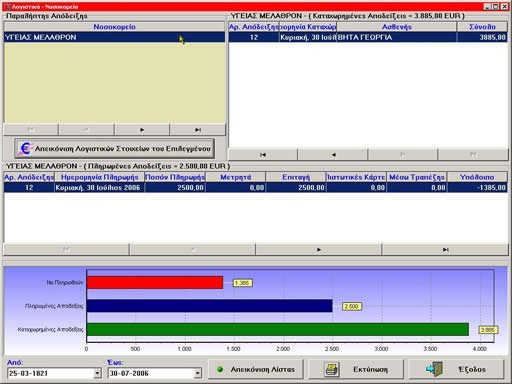Focus the Έως date field 30-07-2006
Image resolution: width=512 pixels, height=384 pixels.
coord(151,373)
